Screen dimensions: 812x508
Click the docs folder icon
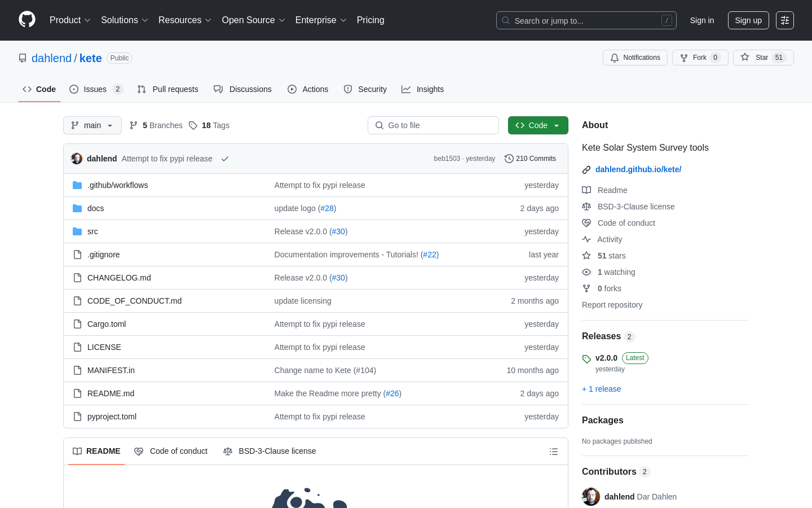(x=77, y=208)
